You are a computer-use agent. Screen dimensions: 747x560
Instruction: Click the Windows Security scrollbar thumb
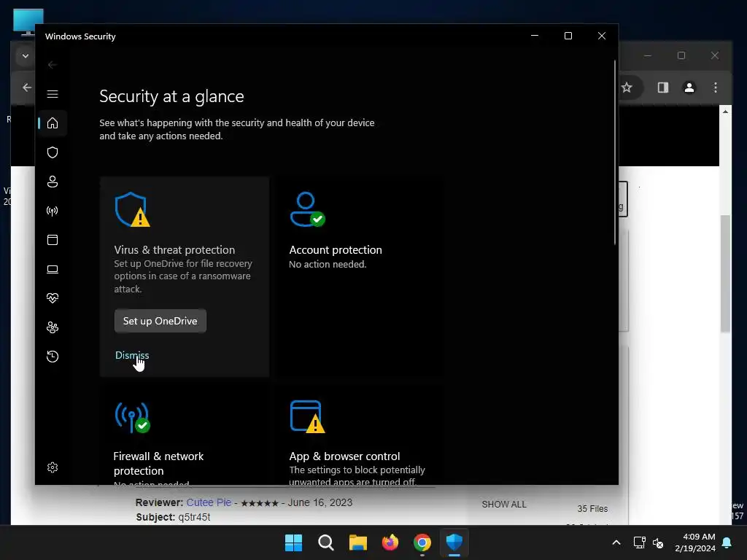614,152
